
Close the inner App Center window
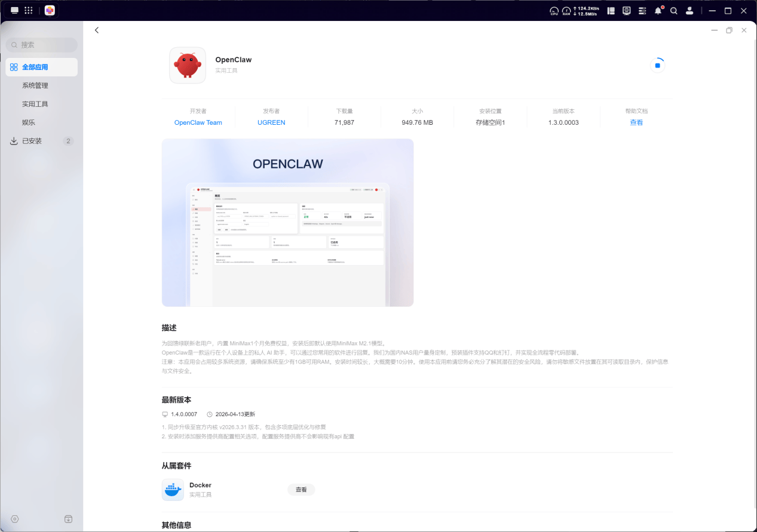pos(744,30)
